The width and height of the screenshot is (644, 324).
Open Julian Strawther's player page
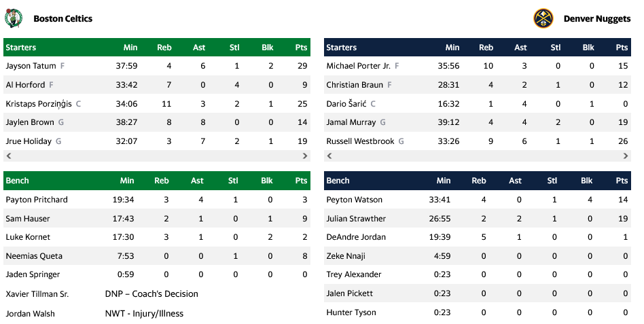click(356, 219)
